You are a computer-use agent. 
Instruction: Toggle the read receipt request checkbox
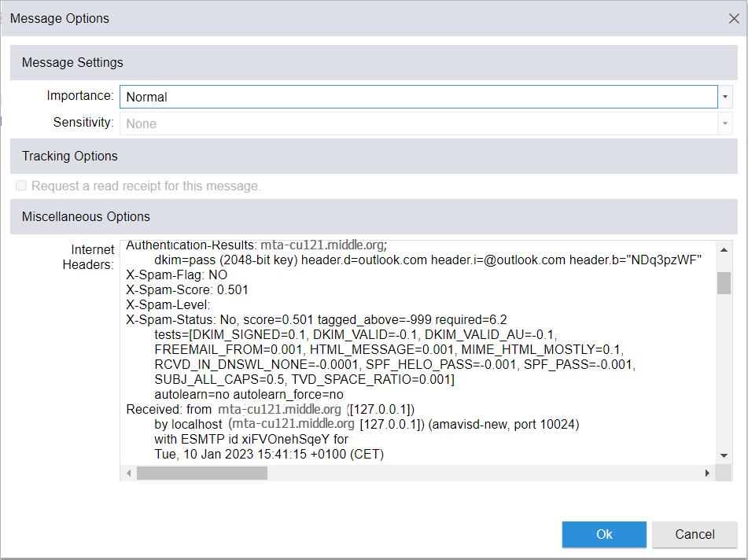[x=21, y=186]
